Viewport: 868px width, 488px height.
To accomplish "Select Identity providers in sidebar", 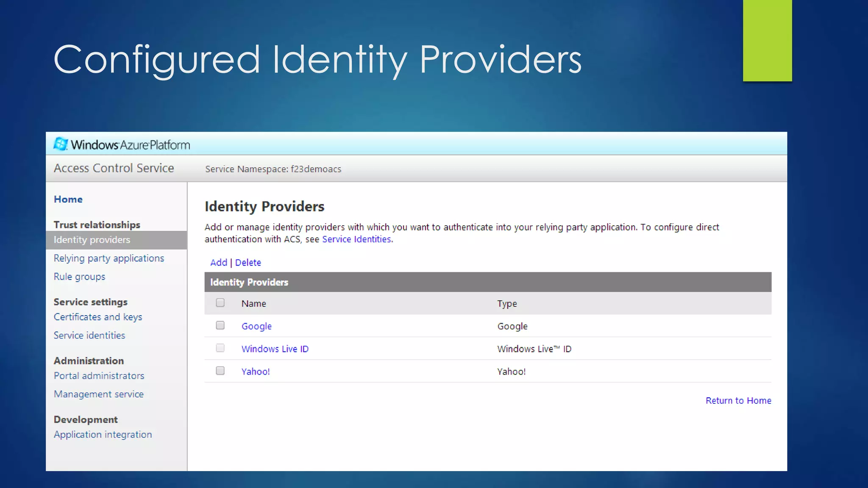I will coord(92,240).
